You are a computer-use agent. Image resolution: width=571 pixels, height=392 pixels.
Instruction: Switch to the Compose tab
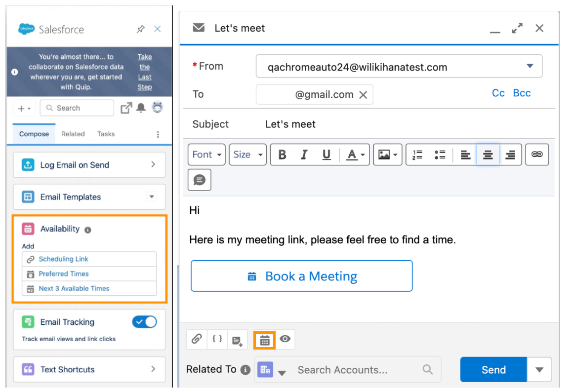click(34, 134)
